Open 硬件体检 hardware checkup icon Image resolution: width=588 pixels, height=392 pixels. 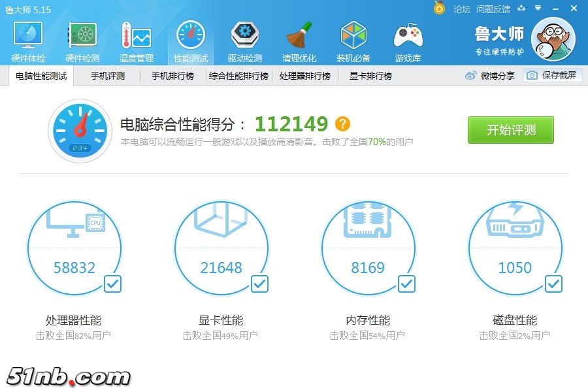click(x=28, y=41)
